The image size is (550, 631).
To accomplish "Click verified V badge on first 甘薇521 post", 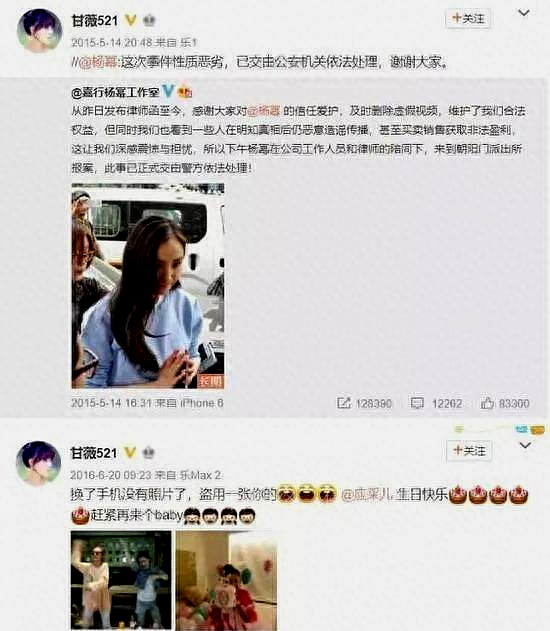I will (130, 20).
